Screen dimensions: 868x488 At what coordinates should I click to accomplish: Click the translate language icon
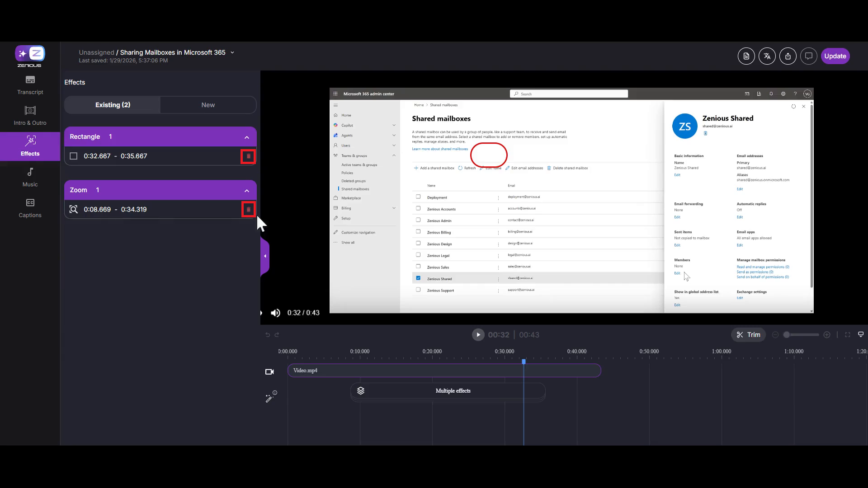tap(767, 56)
